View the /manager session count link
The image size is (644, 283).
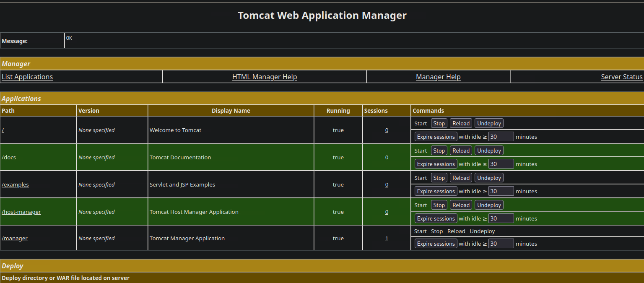click(x=387, y=238)
